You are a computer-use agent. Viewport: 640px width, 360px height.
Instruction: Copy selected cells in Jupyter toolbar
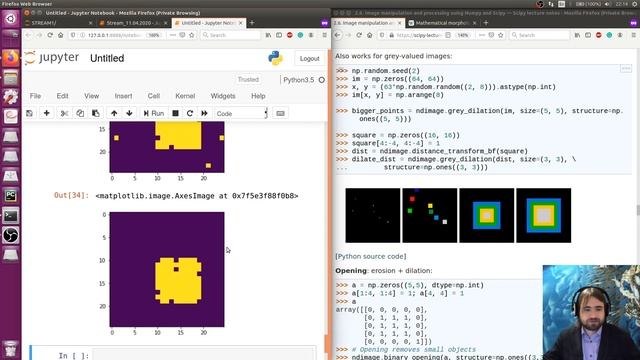(x=80, y=113)
